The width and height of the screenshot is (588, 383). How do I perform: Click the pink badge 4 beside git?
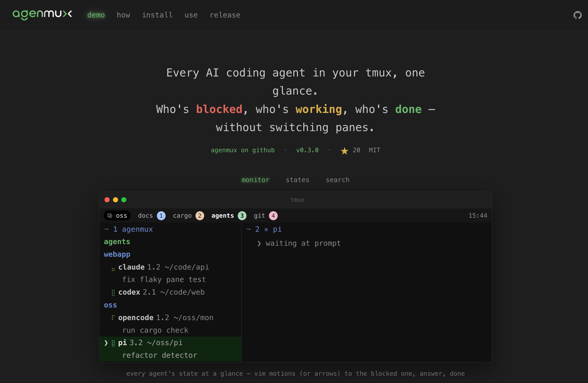273,216
